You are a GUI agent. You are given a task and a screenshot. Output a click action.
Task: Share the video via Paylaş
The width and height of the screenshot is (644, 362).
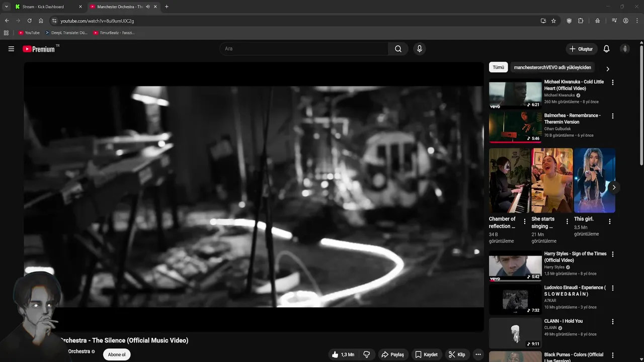(x=392, y=354)
